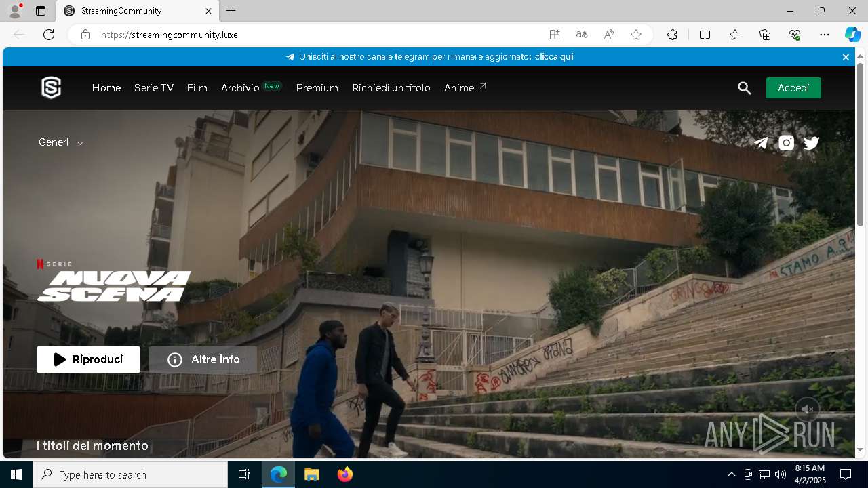Open the Windows notification center
The image size is (868, 488).
[846, 474]
